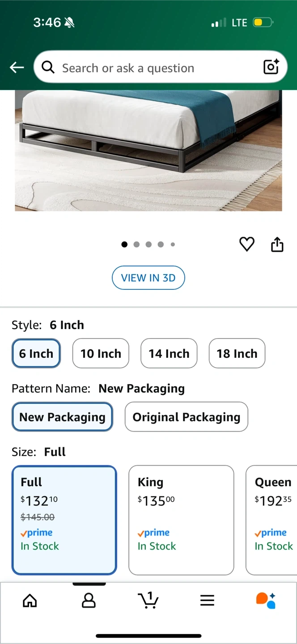Image resolution: width=297 pixels, height=644 pixels.
Task: Tap the share icon
Action: [277, 244]
